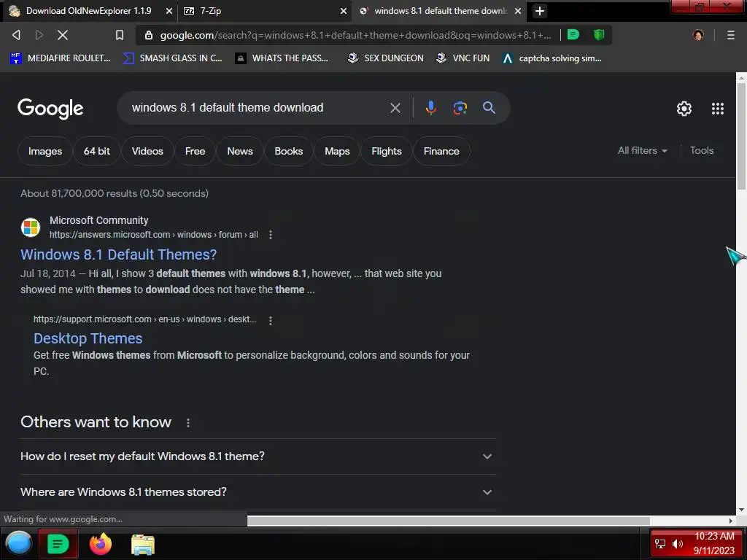Switch to Finance results
Image resolution: width=747 pixels, height=560 pixels.
click(441, 151)
